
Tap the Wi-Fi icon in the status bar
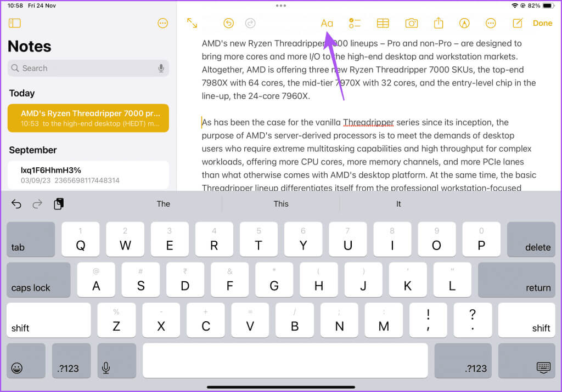pyautogui.click(x=515, y=5)
